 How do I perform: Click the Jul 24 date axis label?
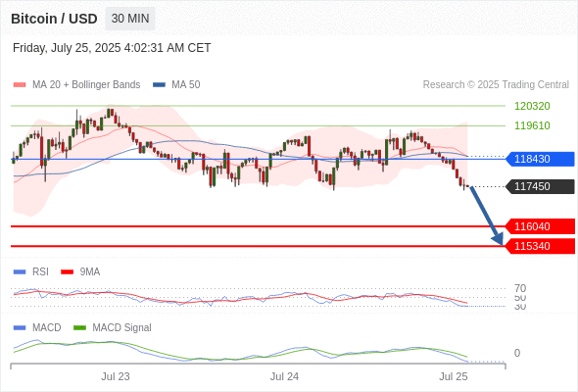284,376
